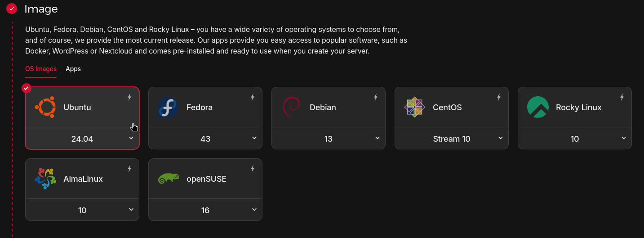Open openSUSE 16 version dropdown
Viewport: 644px width, 238px height.
pos(205,210)
